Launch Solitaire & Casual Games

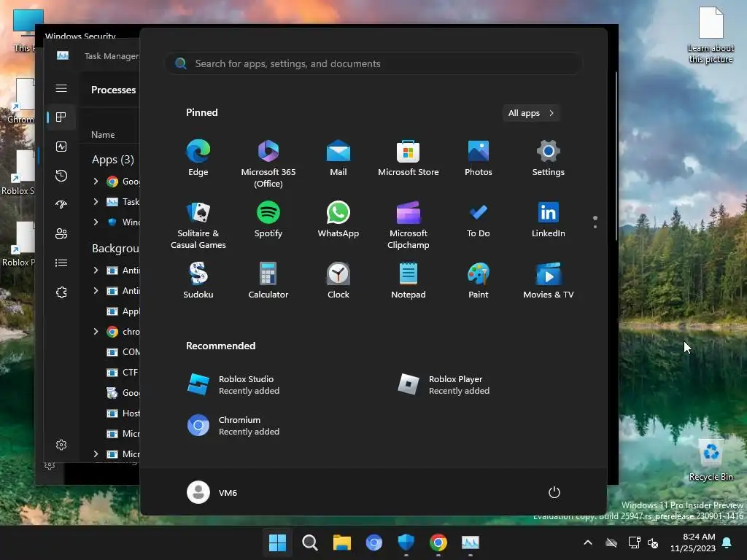(198, 225)
